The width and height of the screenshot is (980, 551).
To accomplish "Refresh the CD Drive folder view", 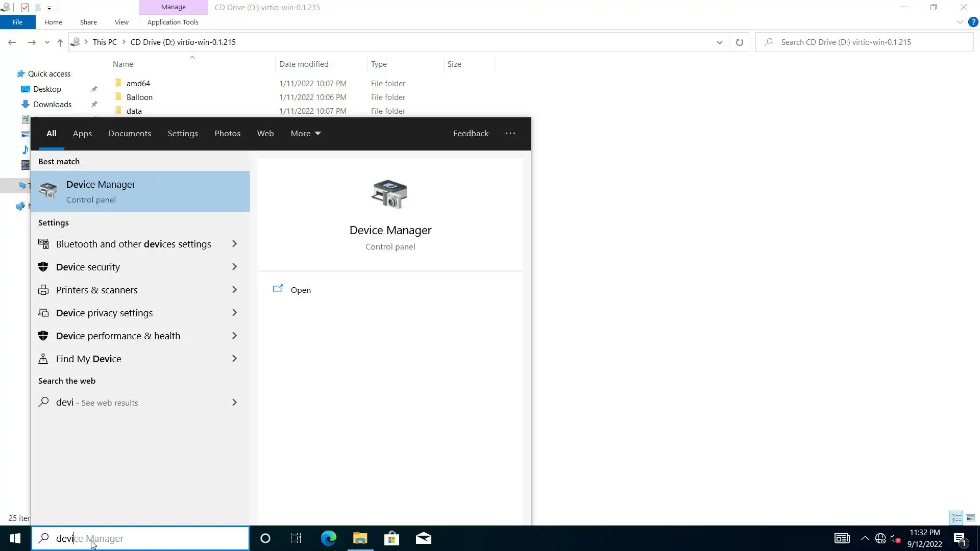I will click(739, 42).
